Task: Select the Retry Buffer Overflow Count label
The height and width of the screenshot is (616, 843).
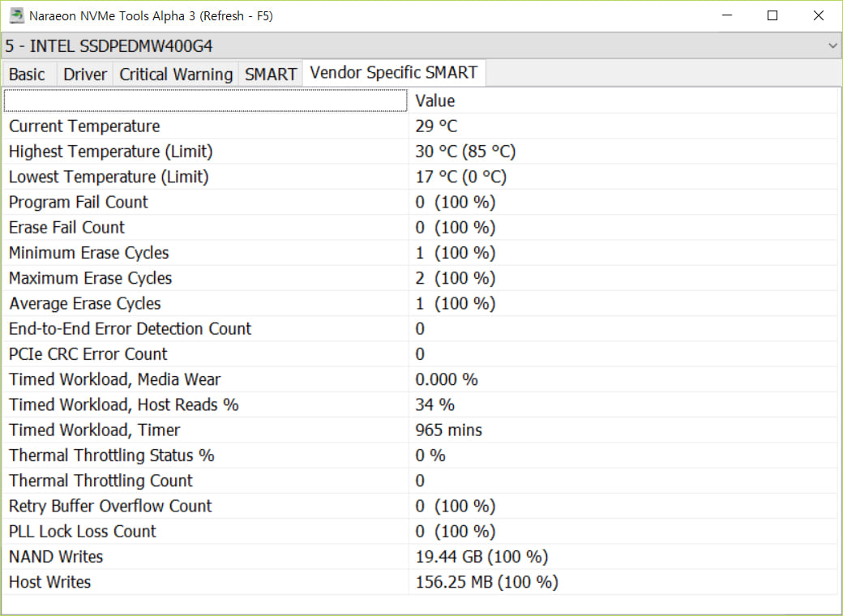Action: tap(110, 506)
